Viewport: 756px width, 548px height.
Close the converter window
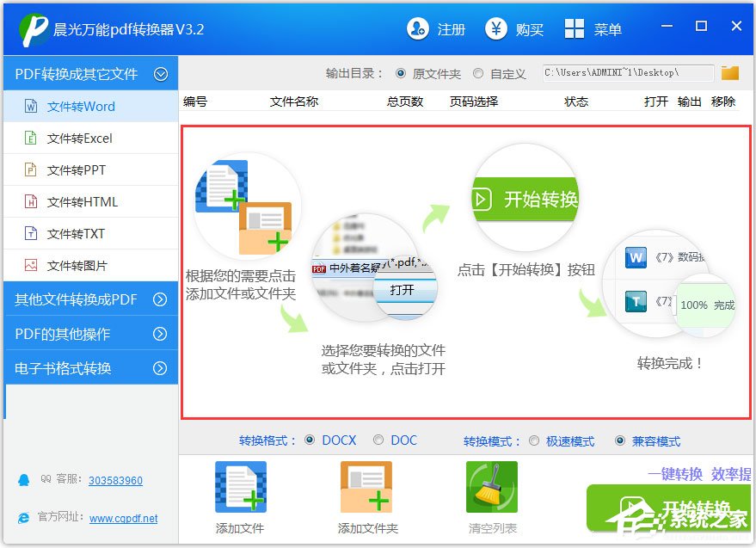tap(736, 26)
